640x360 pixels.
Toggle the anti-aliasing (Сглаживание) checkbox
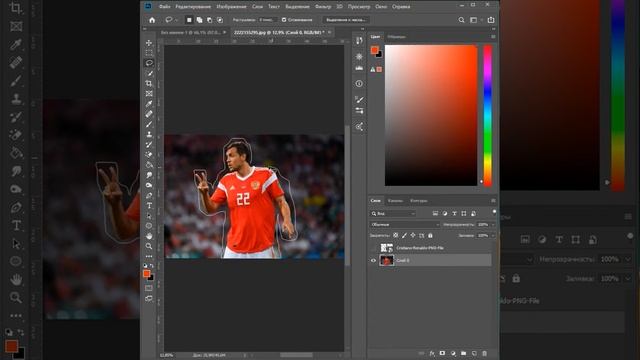(x=284, y=20)
